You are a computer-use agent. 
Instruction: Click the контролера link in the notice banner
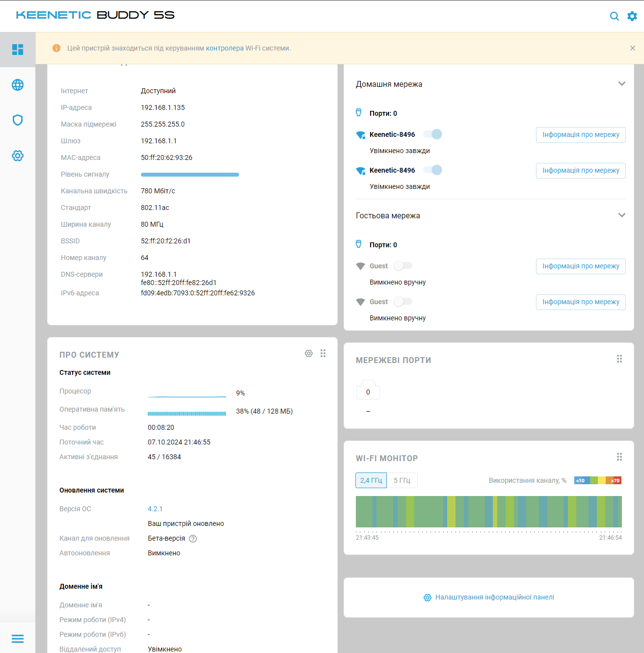pos(224,48)
